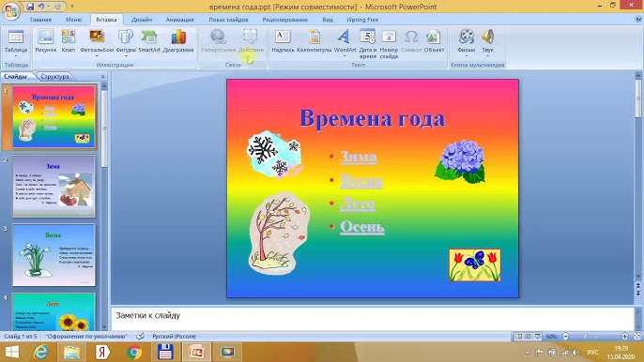
Task: Select the hydrangea flower picture
Action: [x=460, y=161]
